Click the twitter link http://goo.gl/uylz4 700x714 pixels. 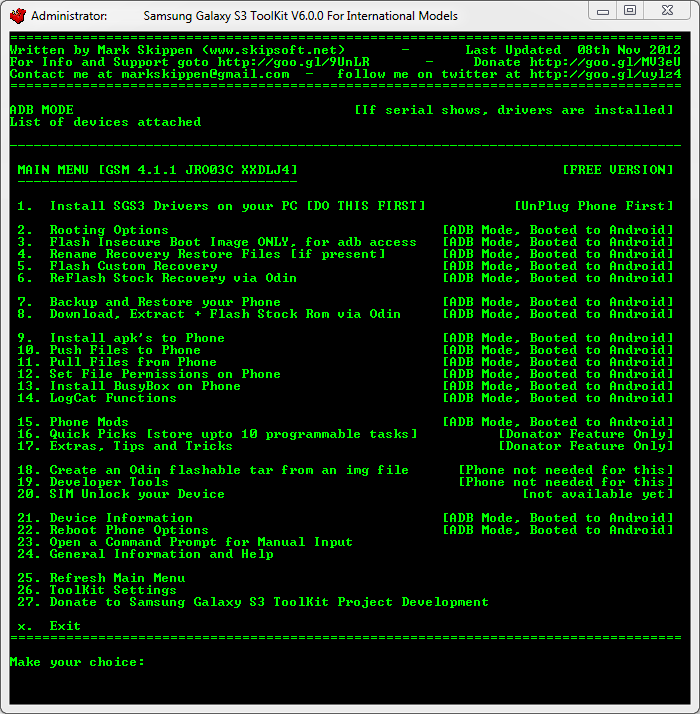coord(605,74)
